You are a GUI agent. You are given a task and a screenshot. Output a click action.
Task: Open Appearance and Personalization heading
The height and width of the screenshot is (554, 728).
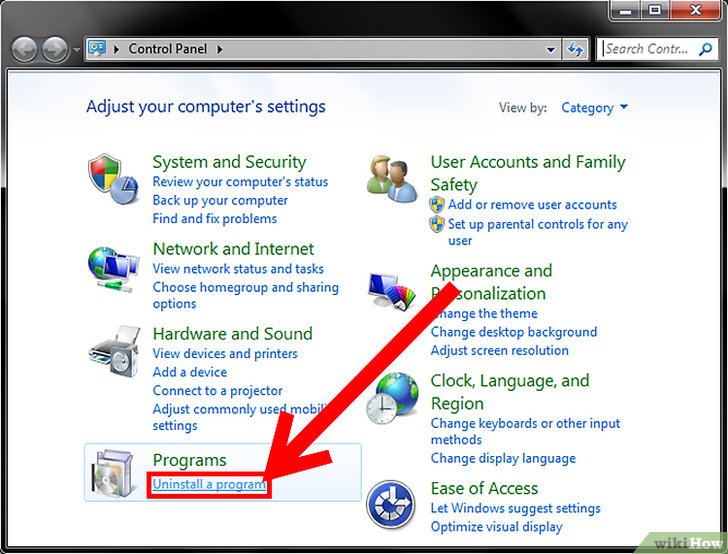click(491, 282)
